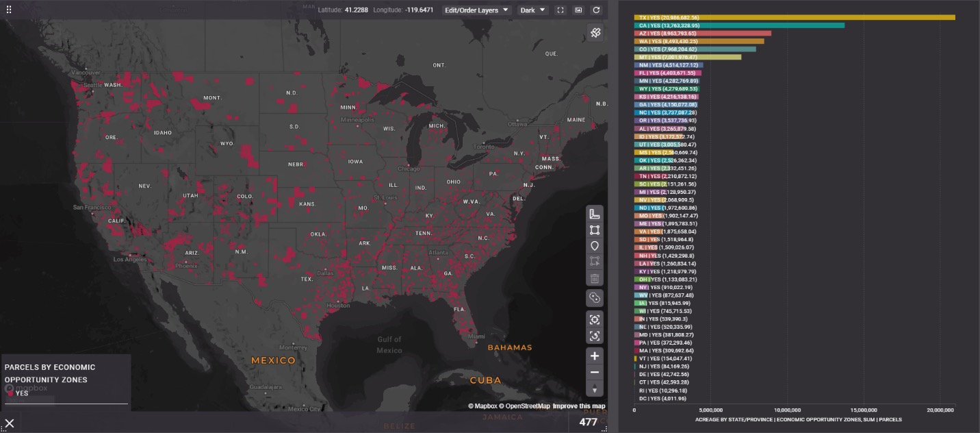The image size is (980, 433).
Task: Reset the map compass bearing
Action: 595,389
